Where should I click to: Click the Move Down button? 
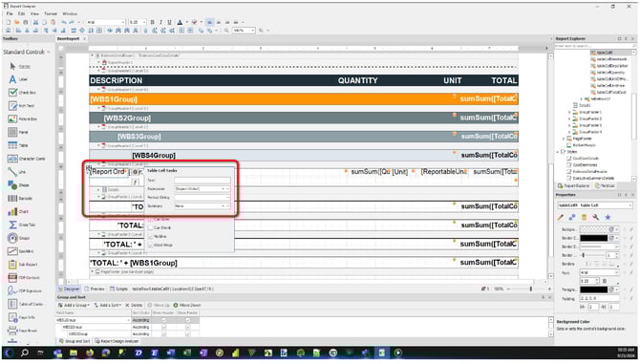pos(187,305)
